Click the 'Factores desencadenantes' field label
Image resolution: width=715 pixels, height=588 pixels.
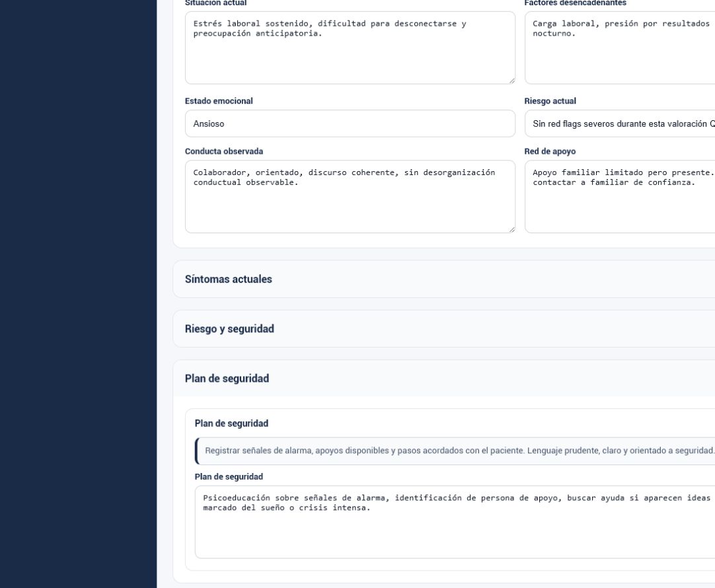tap(576, 3)
